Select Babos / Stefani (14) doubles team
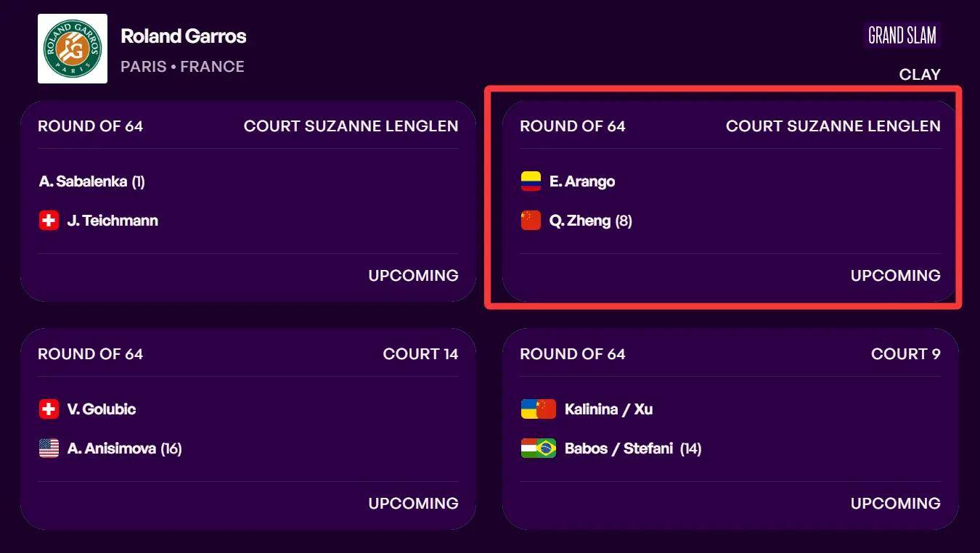 coord(633,448)
